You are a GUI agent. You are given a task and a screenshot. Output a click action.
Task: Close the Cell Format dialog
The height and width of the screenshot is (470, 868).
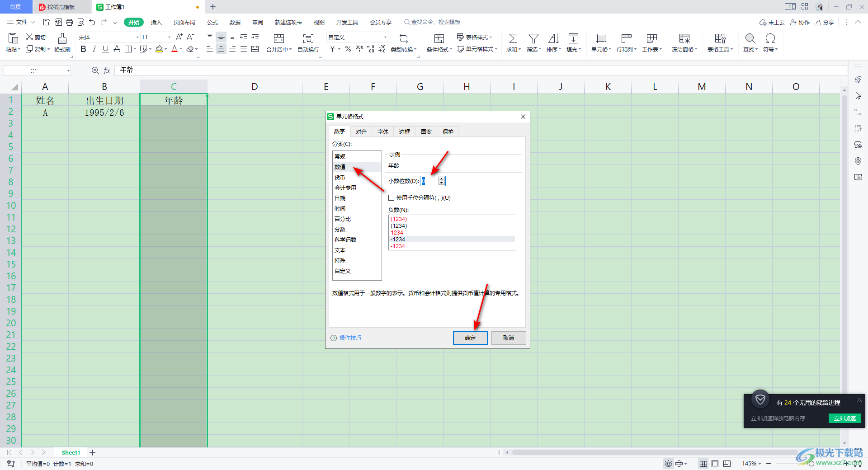click(x=523, y=117)
